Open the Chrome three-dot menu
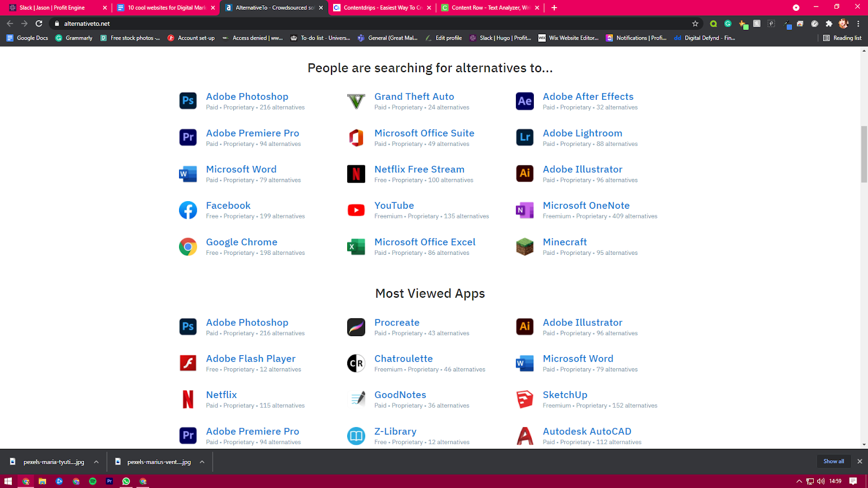This screenshot has width=868, height=488. (858, 23)
